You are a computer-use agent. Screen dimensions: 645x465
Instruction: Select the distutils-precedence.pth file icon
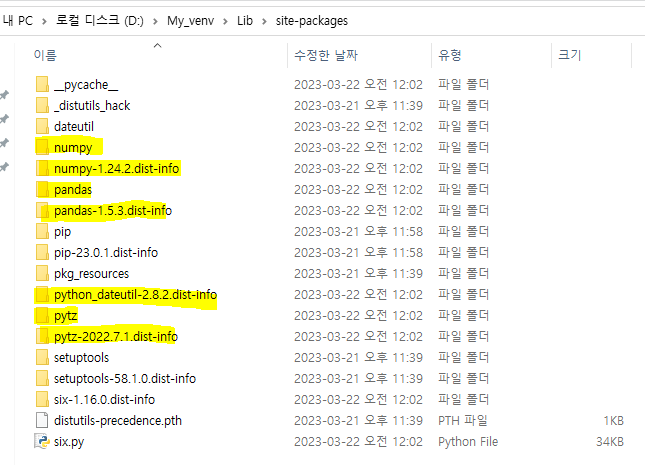coord(42,420)
